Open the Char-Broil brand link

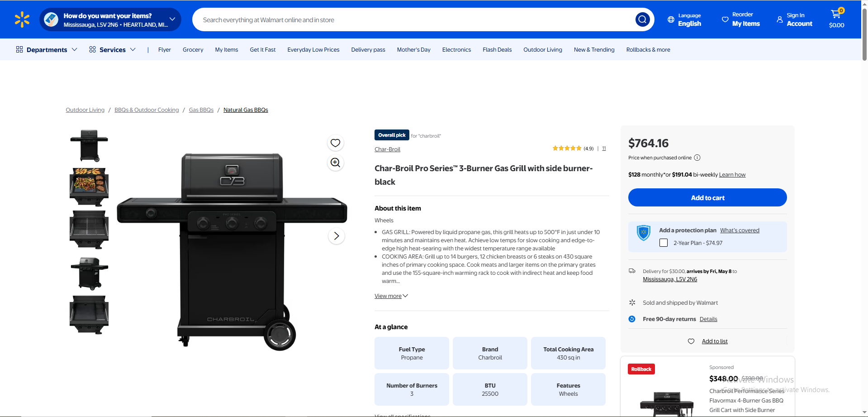(387, 149)
